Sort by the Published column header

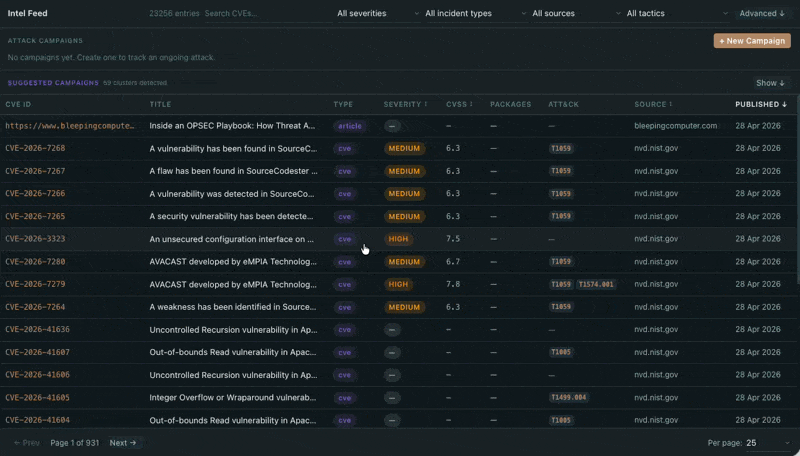pos(761,104)
